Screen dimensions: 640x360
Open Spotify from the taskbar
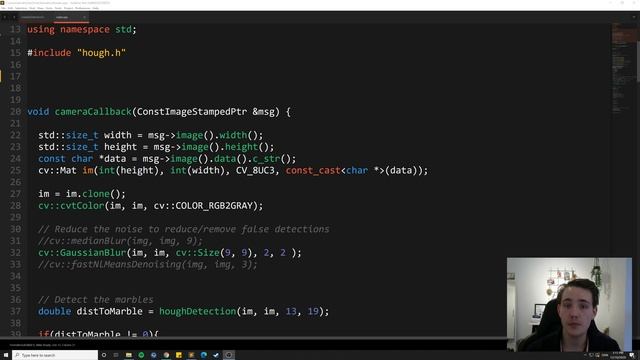(x=141, y=355)
